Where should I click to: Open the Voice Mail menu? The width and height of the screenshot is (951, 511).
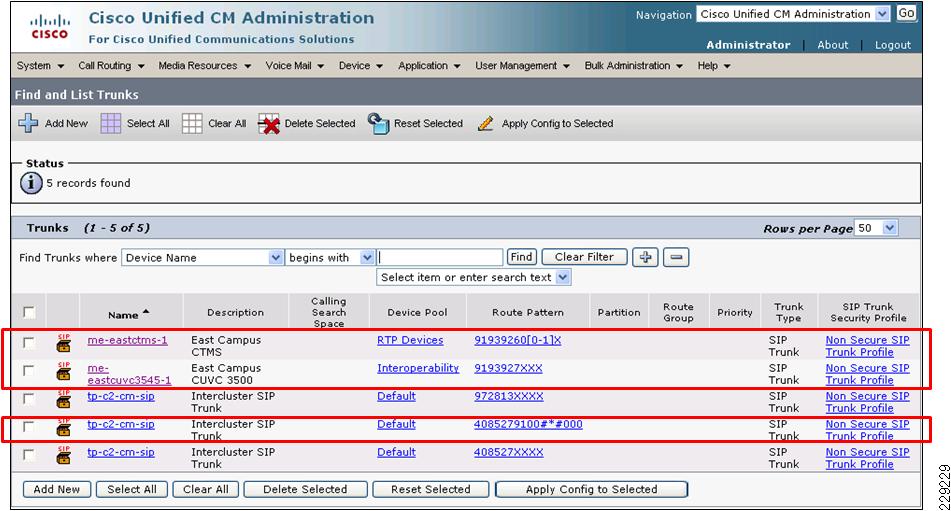[x=294, y=65]
